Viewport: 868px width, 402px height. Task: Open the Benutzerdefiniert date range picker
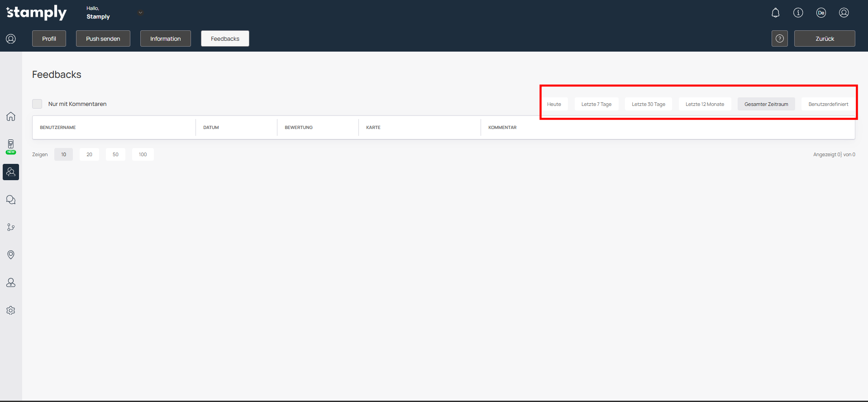(828, 104)
